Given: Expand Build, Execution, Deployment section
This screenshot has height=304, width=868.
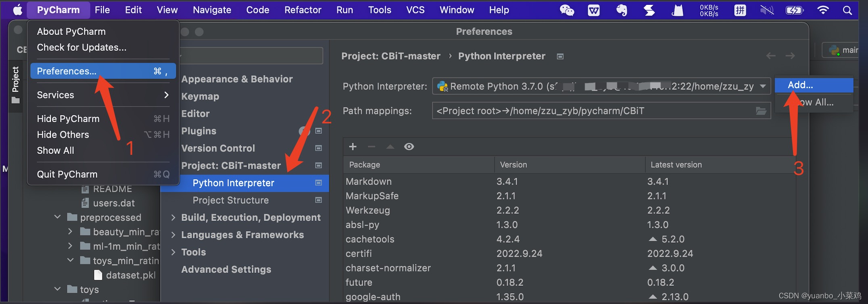Looking at the screenshot, I should click(173, 218).
